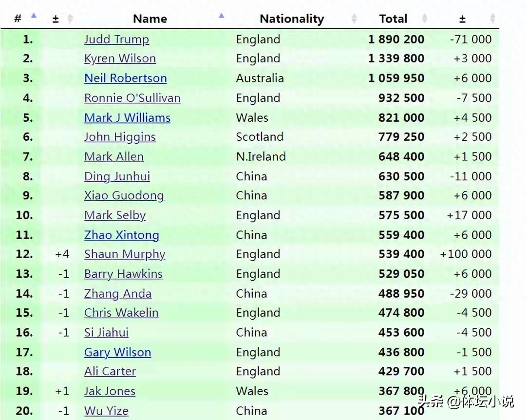Select the row for Mark Selby

[x=115, y=215]
